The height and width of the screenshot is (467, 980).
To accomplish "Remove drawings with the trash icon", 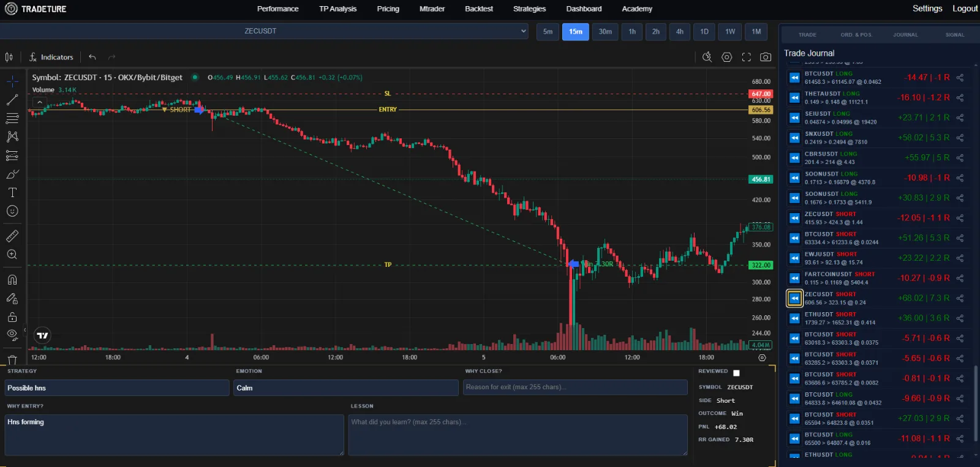I will [x=12, y=359].
